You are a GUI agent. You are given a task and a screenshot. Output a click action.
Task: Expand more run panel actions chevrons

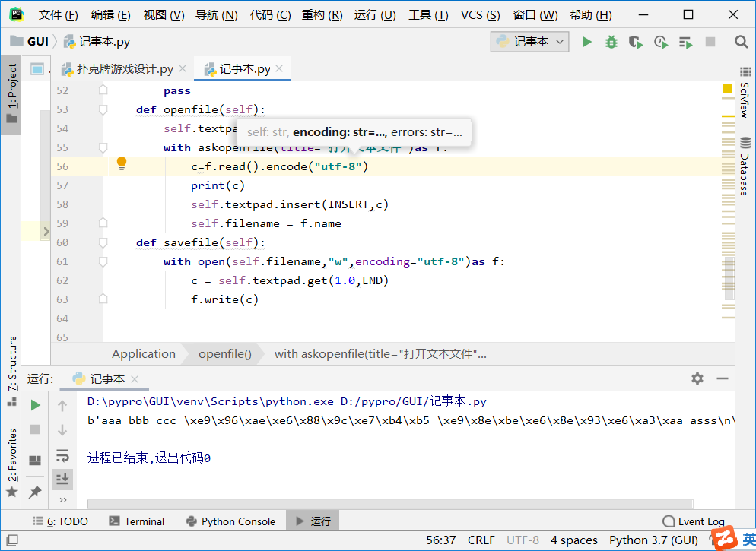point(62,500)
